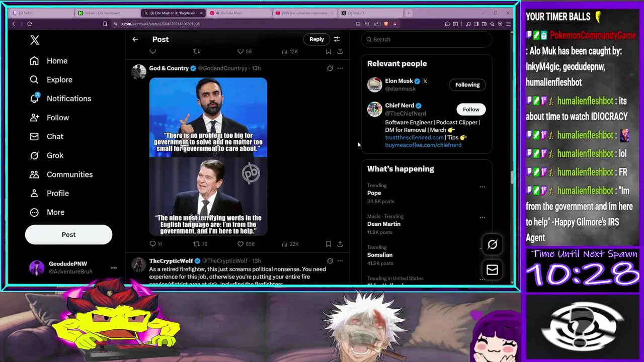This screenshot has height=362, width=644.
Task: Expand the More sidebar menu
Action: 47,212
